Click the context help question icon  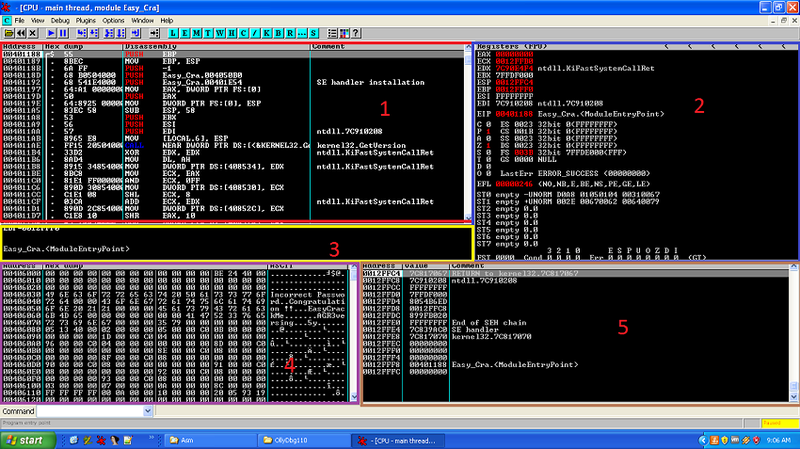click(x=356, y=33)
